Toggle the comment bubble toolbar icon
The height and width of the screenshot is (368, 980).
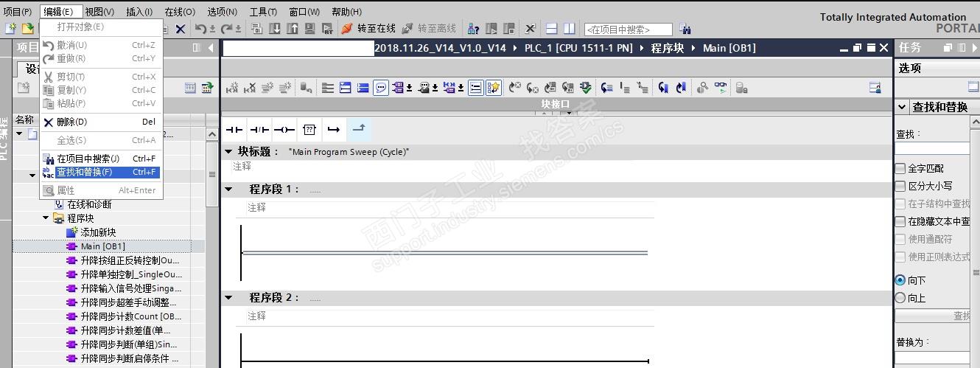[x=381, y=88]
